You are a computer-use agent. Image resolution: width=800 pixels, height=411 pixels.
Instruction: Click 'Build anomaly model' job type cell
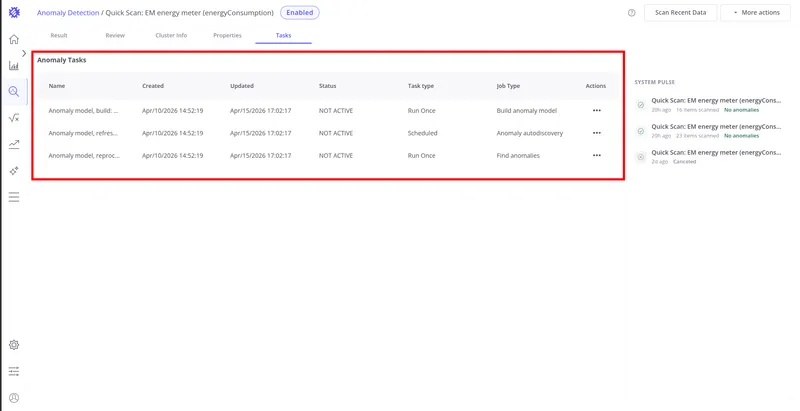tap(527, 111)
